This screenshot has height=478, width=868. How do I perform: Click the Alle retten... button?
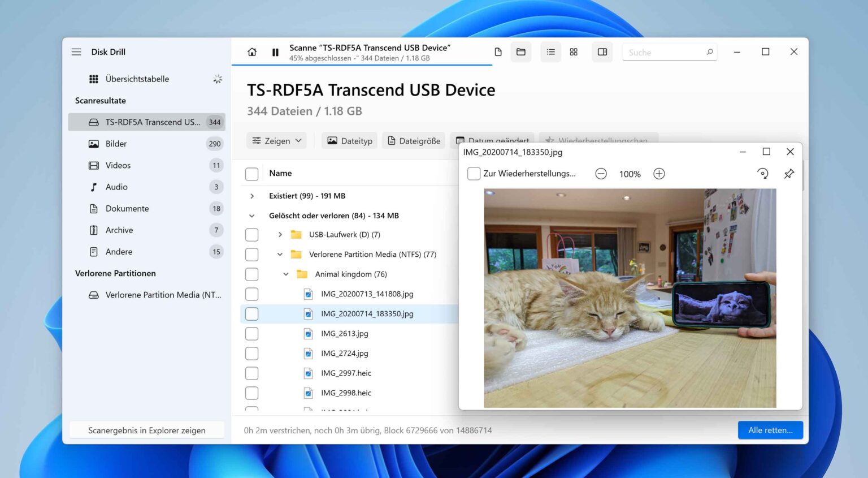pyautogui.click(x=770, y=430)
